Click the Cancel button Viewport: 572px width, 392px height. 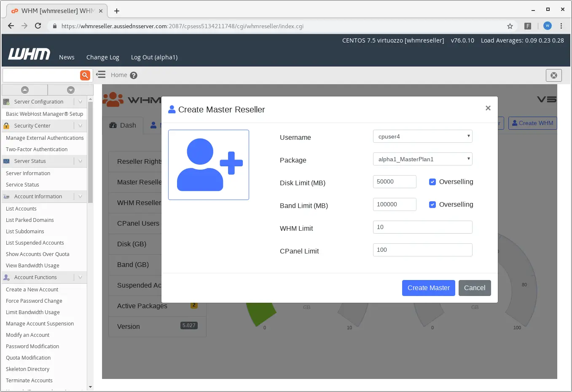(x=475, y=288)
